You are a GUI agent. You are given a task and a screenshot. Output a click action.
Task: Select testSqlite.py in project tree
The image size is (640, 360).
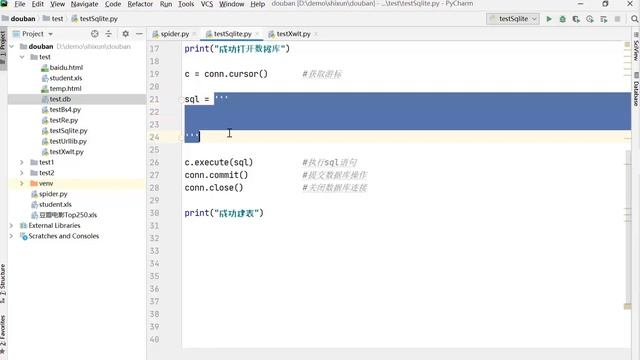click(x=68, y=131)
